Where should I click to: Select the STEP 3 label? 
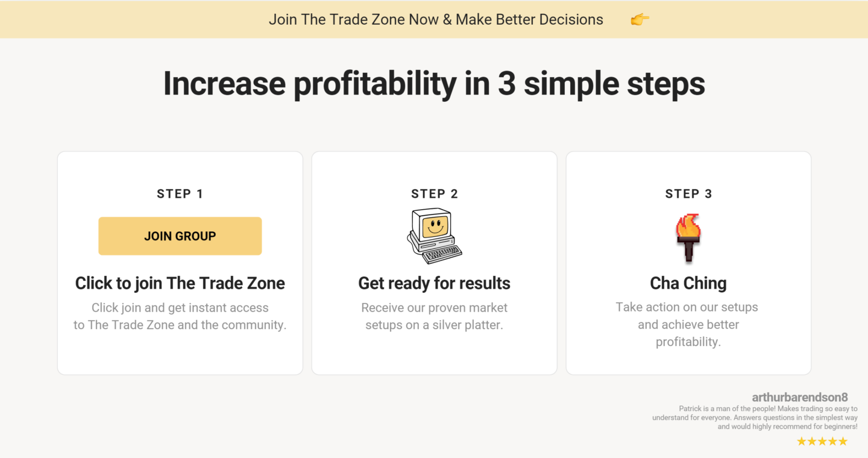click(688, 194)
